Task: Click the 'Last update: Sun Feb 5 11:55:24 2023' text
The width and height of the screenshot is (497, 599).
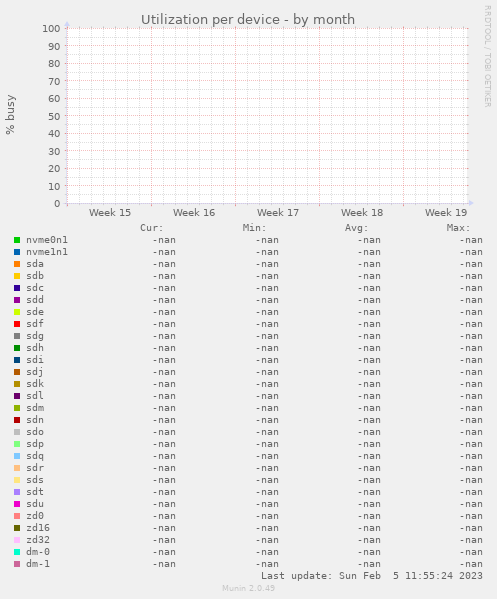Action: [x=372, y=576]
